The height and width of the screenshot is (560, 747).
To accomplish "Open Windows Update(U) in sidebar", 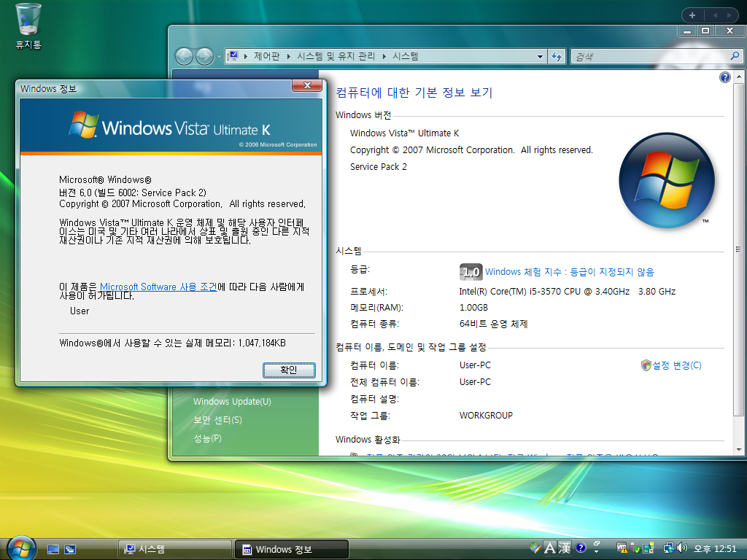I will coord(232,402).
